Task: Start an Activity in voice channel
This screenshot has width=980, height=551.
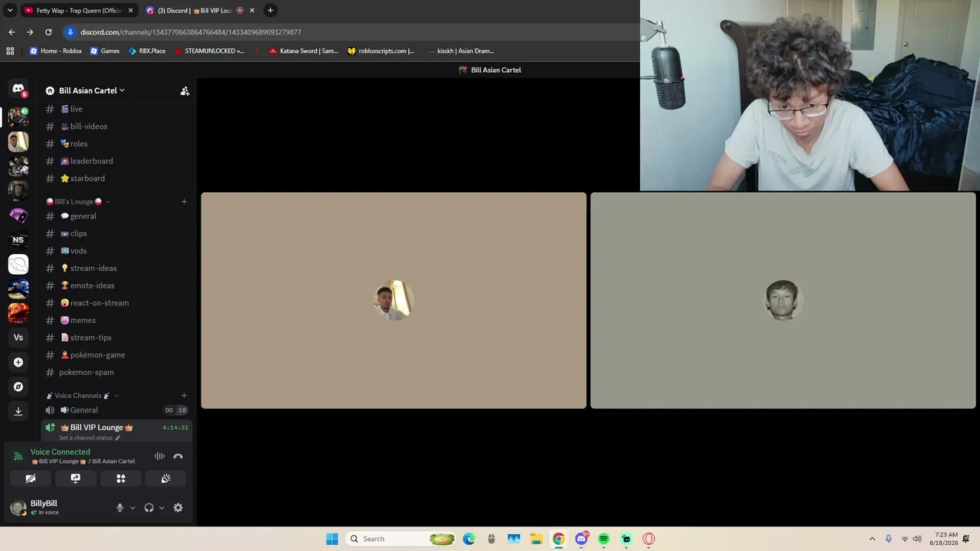Action: [x=120, y=478]
